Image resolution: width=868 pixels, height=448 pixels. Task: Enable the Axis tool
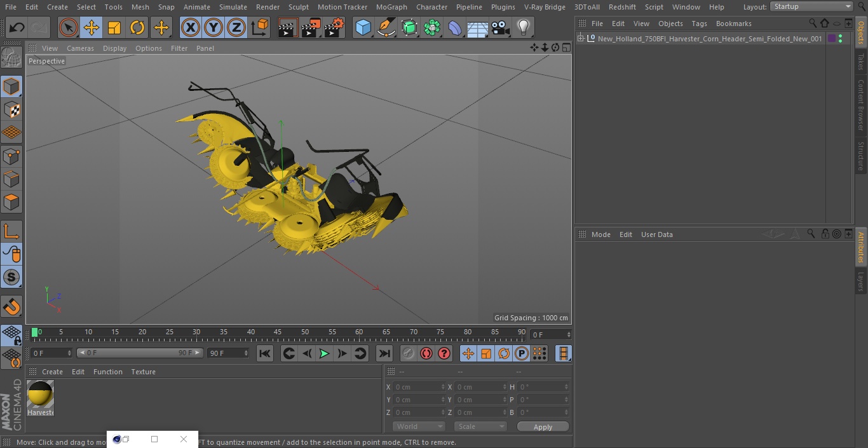pyautogui.click(x=11, y=231)
